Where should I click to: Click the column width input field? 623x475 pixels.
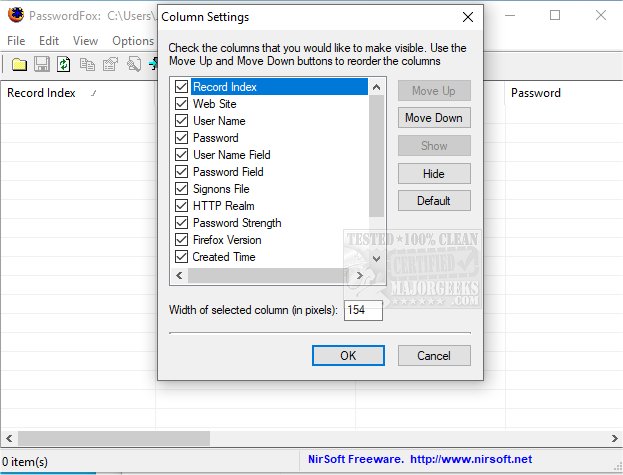pos(363,310)
